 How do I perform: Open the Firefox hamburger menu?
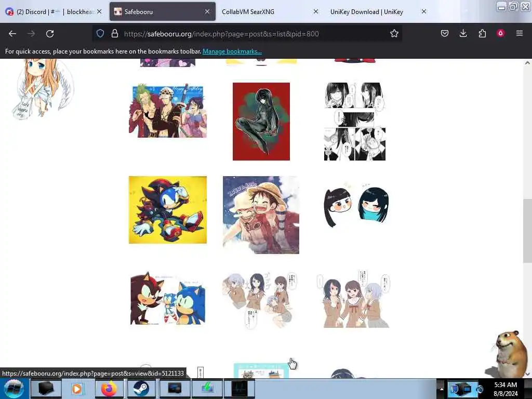(519, 33)
